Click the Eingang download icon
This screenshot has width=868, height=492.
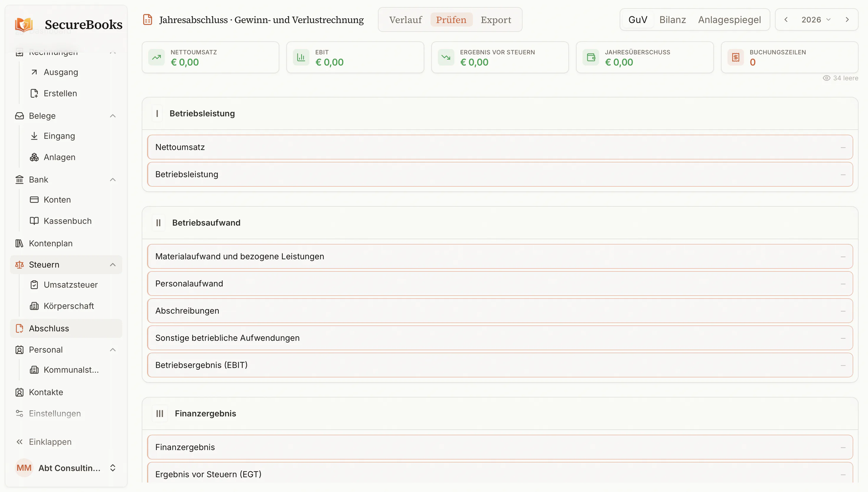[34, 136]
